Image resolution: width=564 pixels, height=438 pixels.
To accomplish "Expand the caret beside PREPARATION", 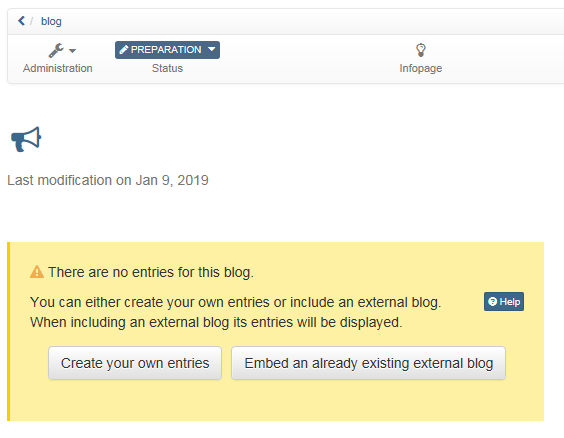I will tap(212, 49).
